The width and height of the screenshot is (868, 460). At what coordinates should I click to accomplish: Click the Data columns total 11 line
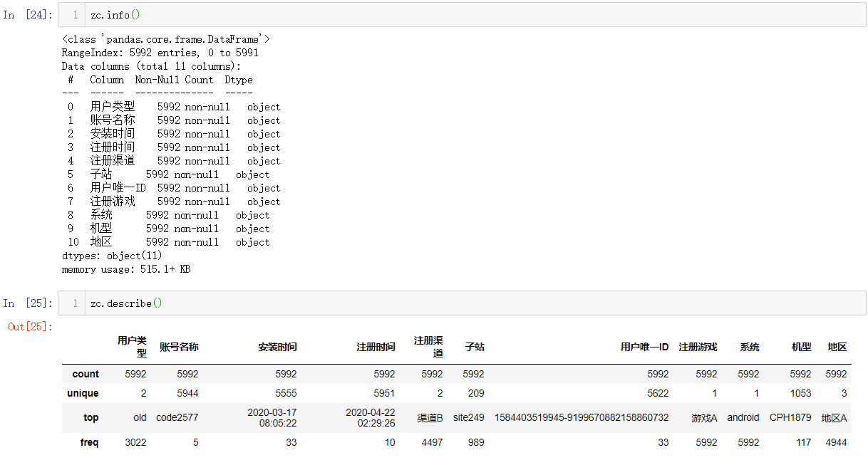tap(151, 66)
